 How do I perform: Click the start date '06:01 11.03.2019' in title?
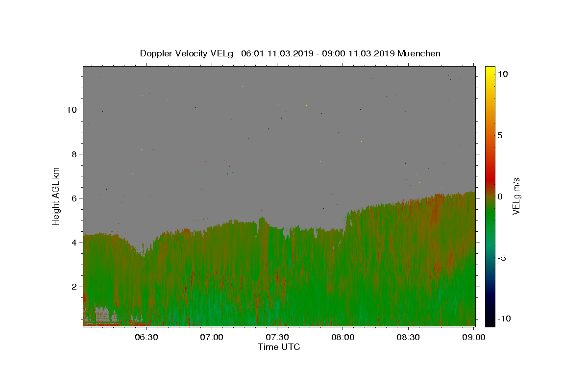[x=278, y=53]
